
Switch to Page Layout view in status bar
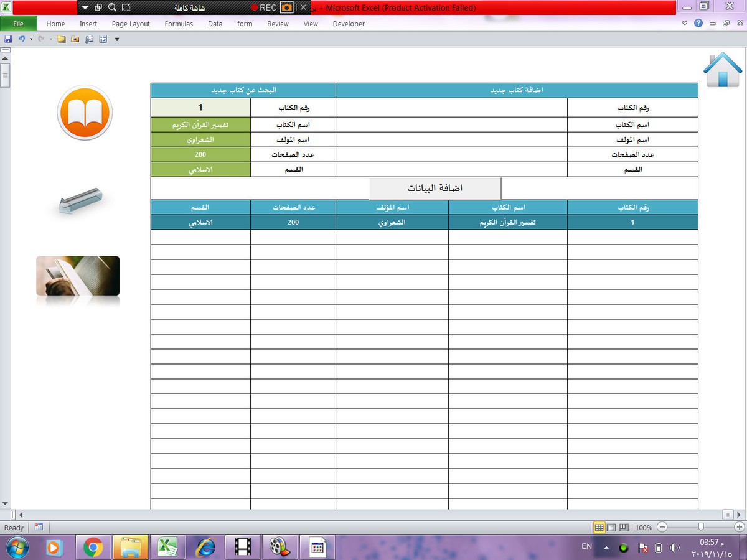[x=611, y=528]
